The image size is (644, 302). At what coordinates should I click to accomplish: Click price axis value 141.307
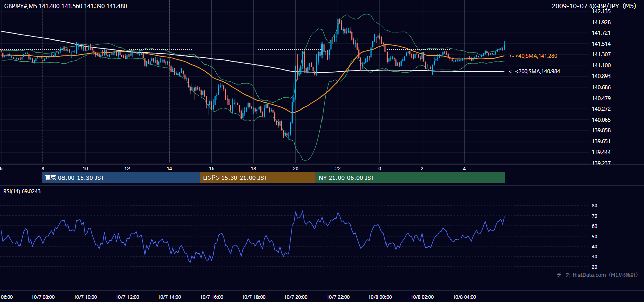pyautogui.click(x=602, y=54)
